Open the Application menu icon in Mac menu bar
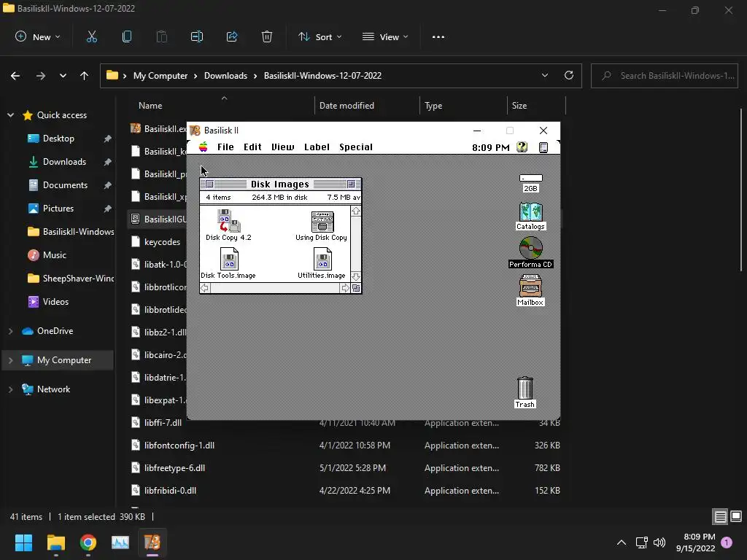Viewport: 747px width, 560px height. click(543, 147)
